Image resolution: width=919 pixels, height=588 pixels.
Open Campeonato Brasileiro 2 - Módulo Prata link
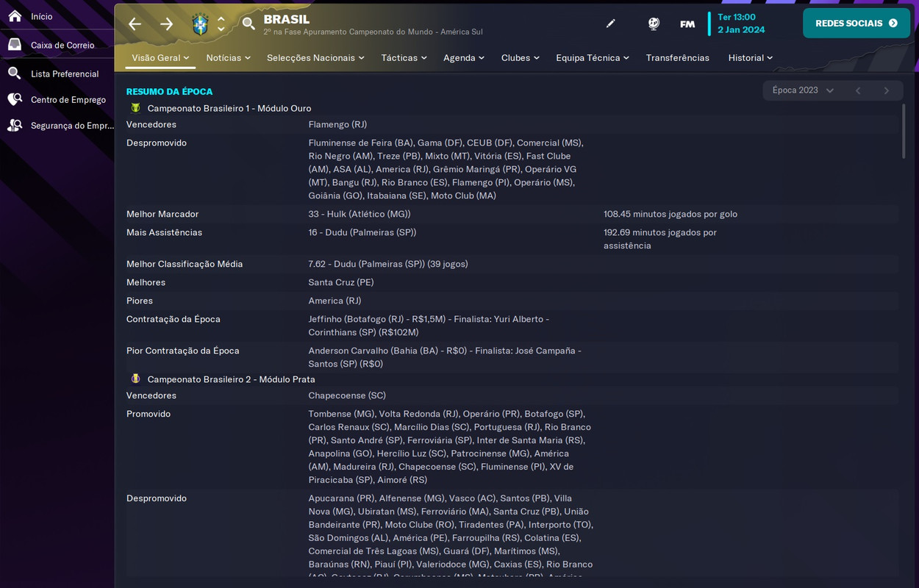coord(231,379)
